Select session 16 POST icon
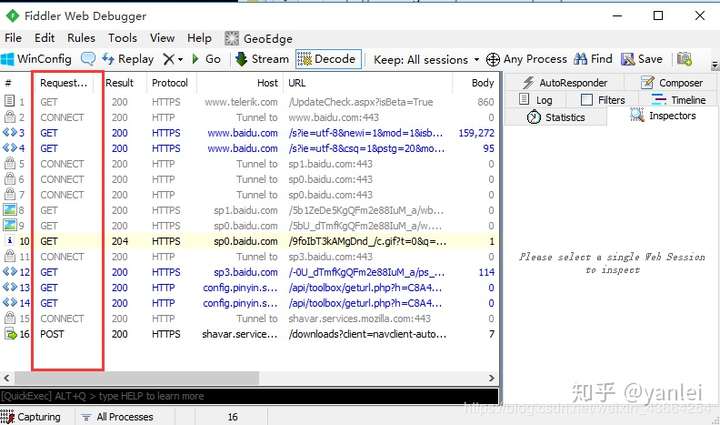Screen dimensions: 720x425 click(x=10, y=334)
